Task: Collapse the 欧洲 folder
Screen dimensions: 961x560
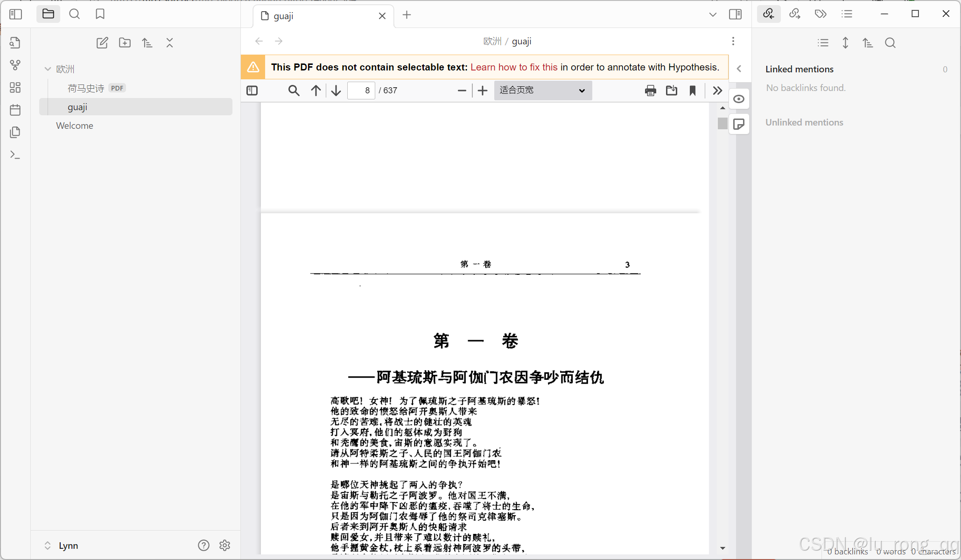Action: pyautogui.click(x=48, y=69)
